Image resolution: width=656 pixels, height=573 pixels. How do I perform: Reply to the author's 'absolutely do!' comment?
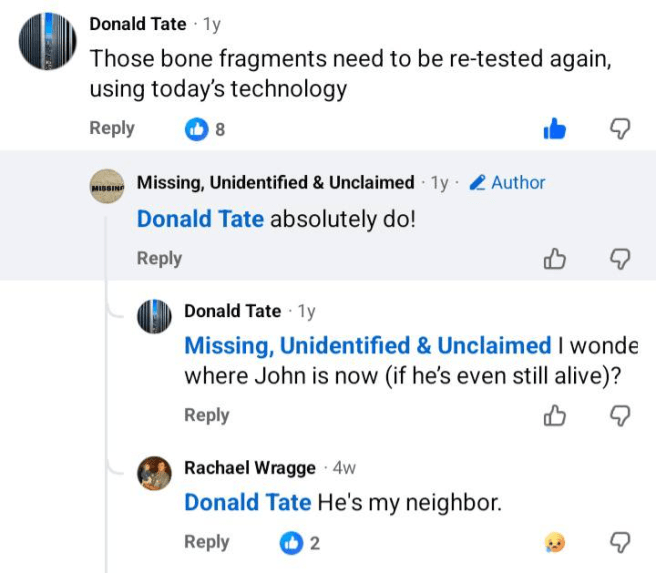pos(159,258)
